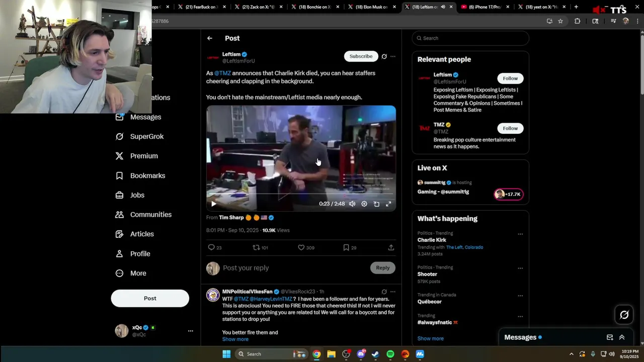Image resolution: width=644 pixels, height=362 pixels.
Task: Open Communities in the sidebar
Action: point(143,215)
